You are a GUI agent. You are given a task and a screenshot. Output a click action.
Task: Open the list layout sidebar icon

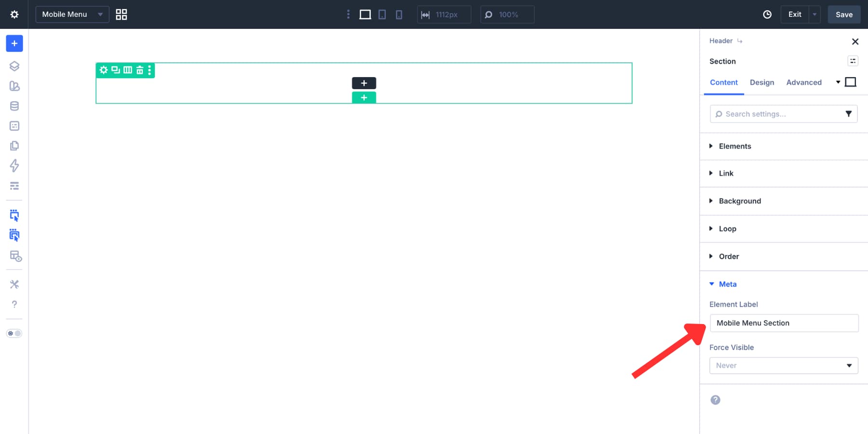pos(14,186)
